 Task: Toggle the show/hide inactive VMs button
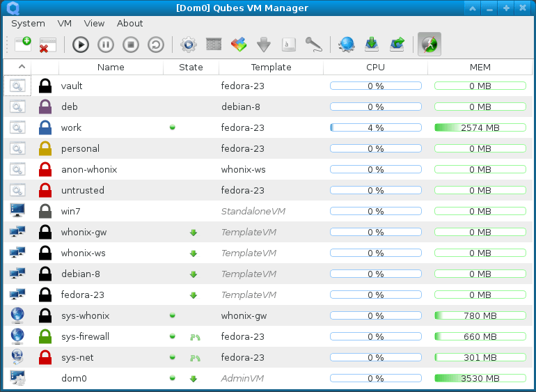click(x=429, y=45)
